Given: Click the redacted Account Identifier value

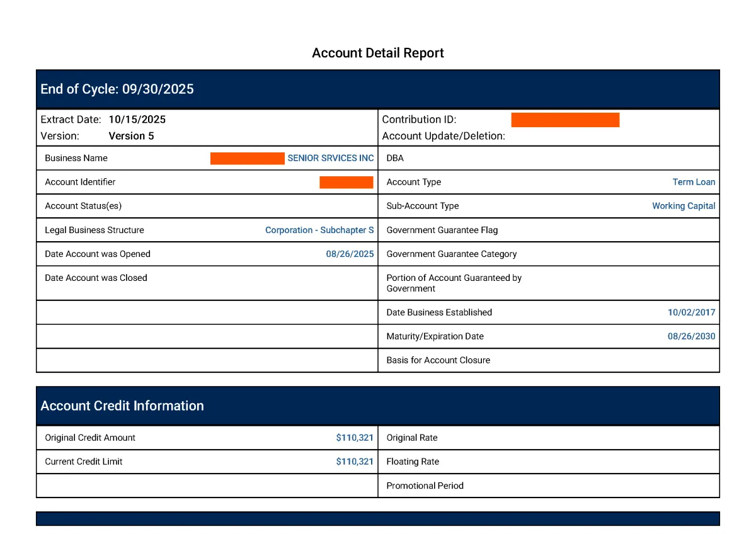Looking at the screenshot, I should [346, 182].
